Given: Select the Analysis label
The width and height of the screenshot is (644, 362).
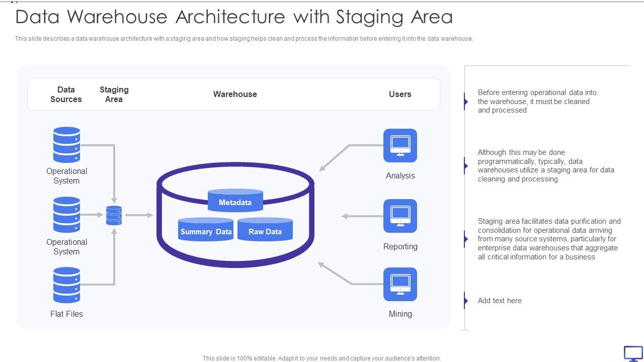Looking at the screenshot, I should click(400, 175).
